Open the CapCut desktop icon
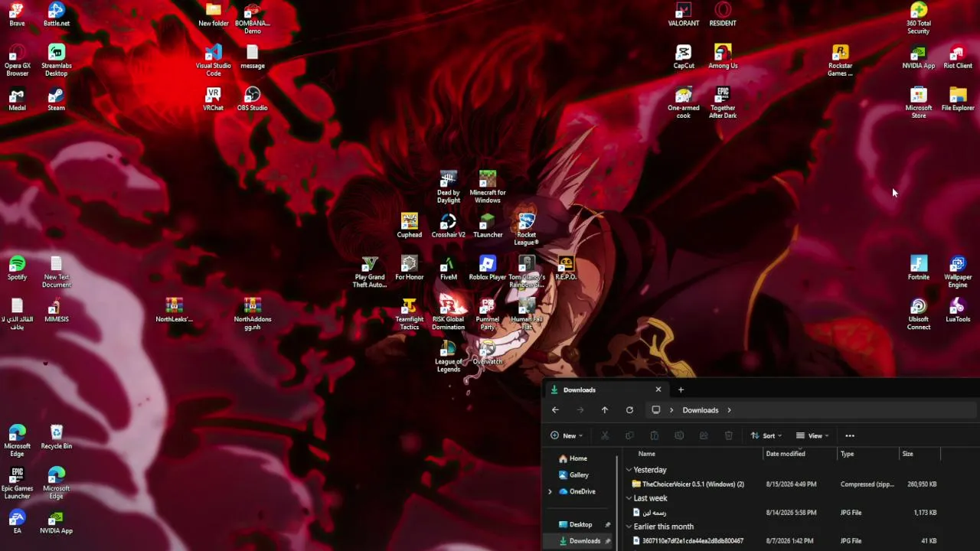The image size is (980, 551). (684, 55)
